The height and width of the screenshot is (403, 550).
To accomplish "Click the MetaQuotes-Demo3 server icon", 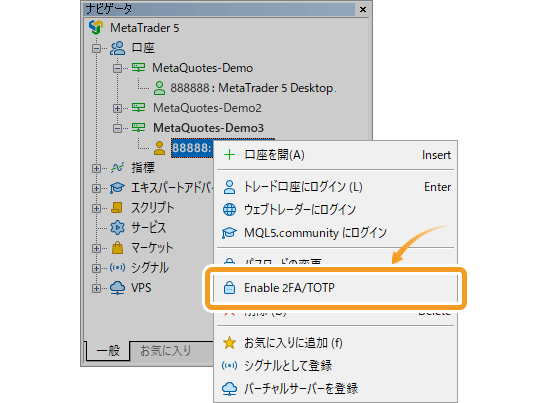I will (138, 127).
